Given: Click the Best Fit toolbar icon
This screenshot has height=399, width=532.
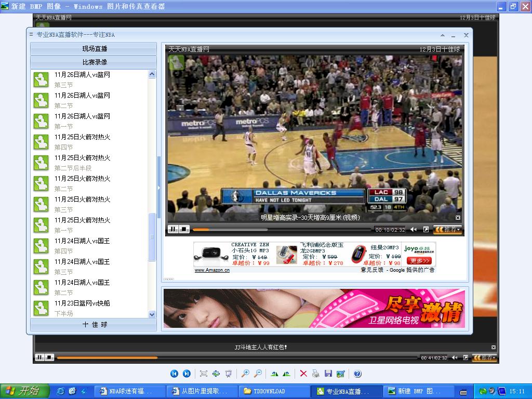Looking at the screenshot, I should [x=204, y=374].
